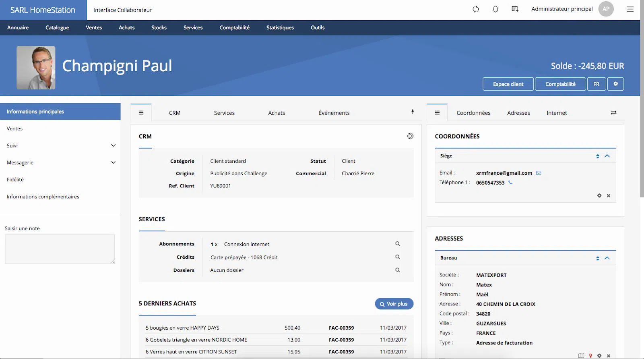The image size is (644, 359).
Task: Collapse the Bureau address panel
Action: [x=607, y=258]
